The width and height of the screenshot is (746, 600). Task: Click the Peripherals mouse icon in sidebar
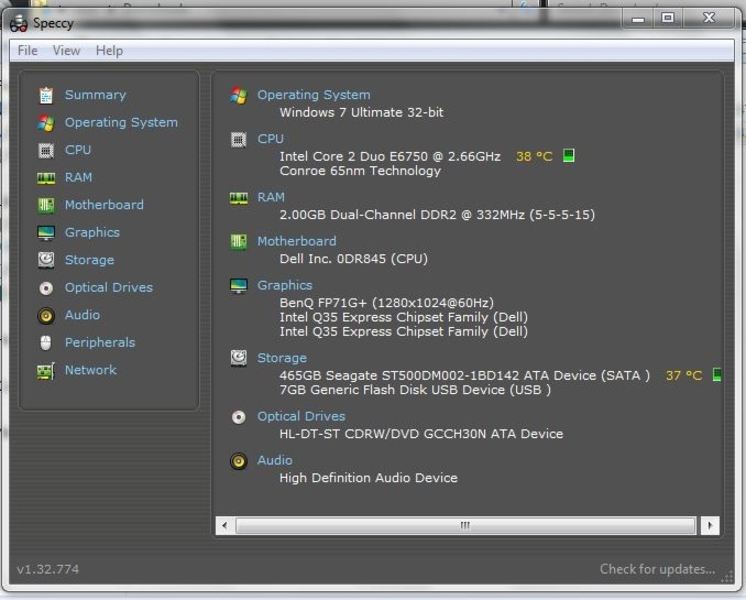46,343
